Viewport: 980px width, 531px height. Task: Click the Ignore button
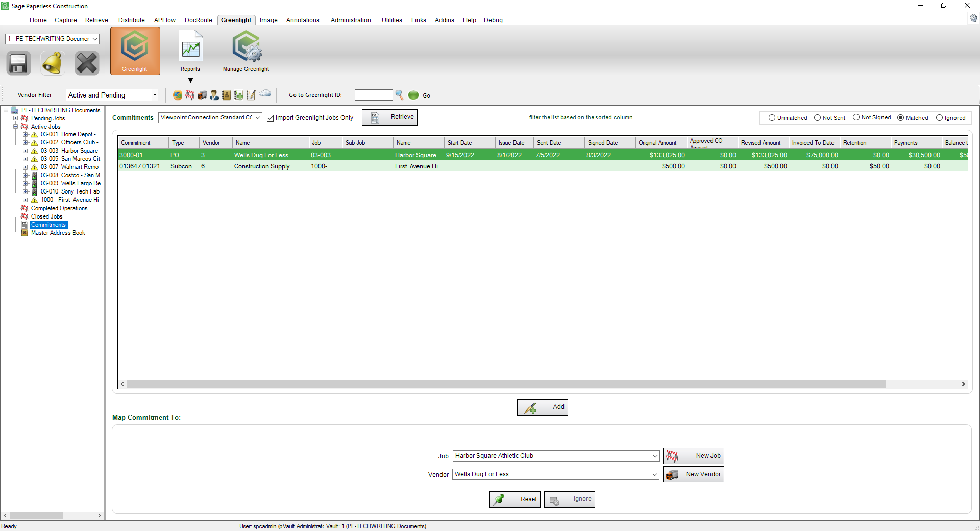coord(570,499)
